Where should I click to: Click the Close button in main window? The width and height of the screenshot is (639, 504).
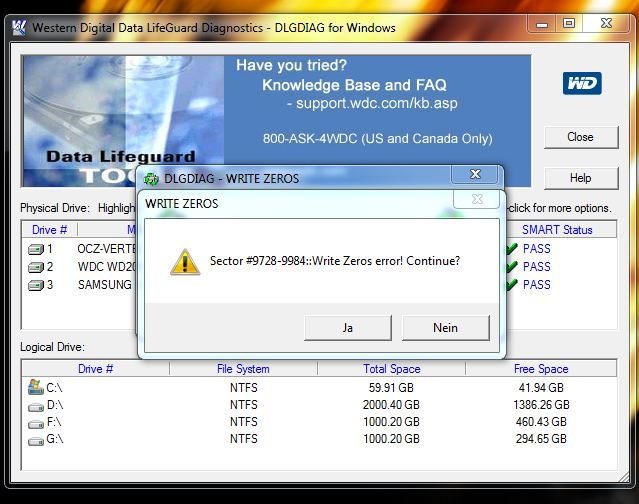[x=581, y=137]
